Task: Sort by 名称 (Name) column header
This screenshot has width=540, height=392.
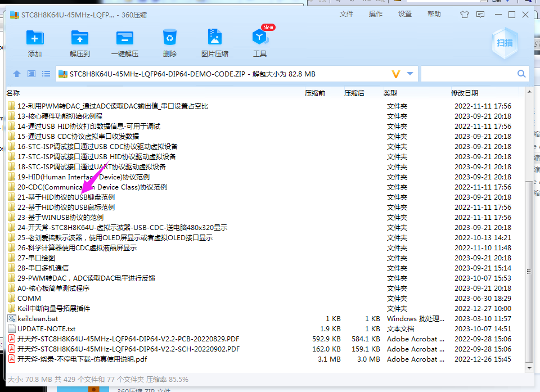Action: tap(13, 93)
